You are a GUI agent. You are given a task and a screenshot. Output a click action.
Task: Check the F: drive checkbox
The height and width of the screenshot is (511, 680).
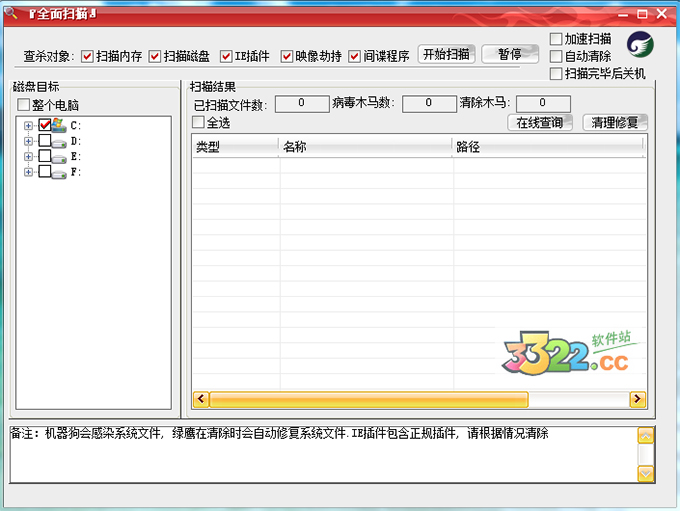pos(45,171)
